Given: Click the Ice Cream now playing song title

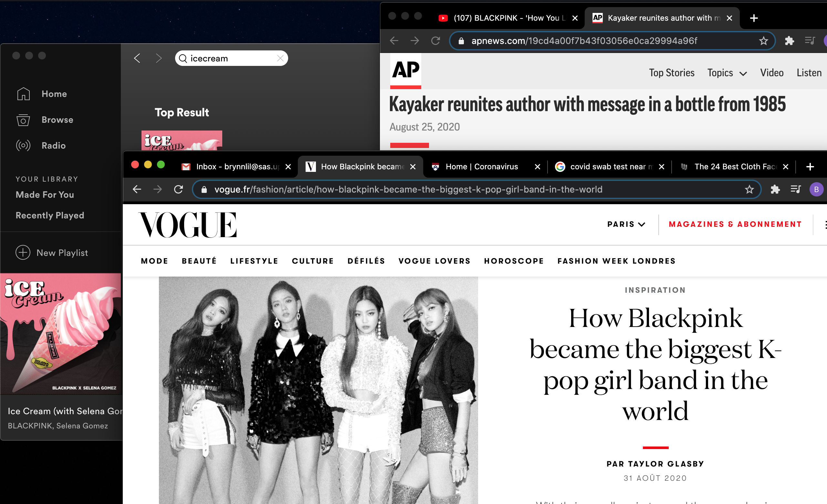Looking at the screenshot, I should (65, 411).
